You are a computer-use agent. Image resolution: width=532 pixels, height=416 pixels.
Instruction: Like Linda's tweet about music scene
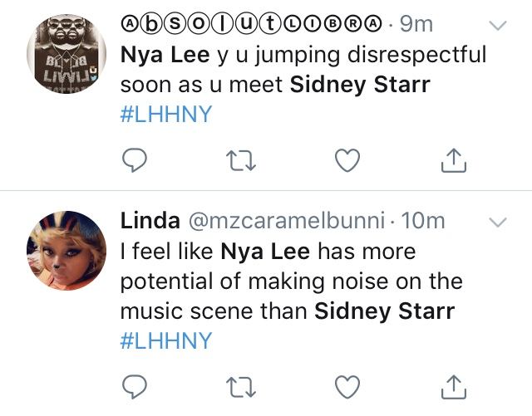point(347,386)
